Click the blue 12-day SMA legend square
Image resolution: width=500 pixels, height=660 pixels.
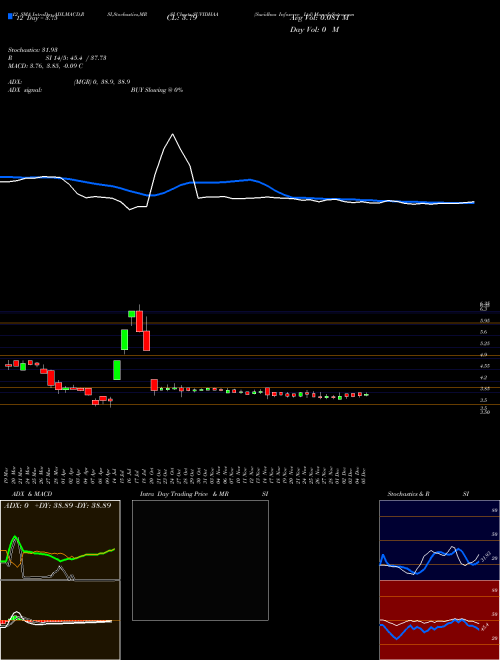tap(10, 16)
